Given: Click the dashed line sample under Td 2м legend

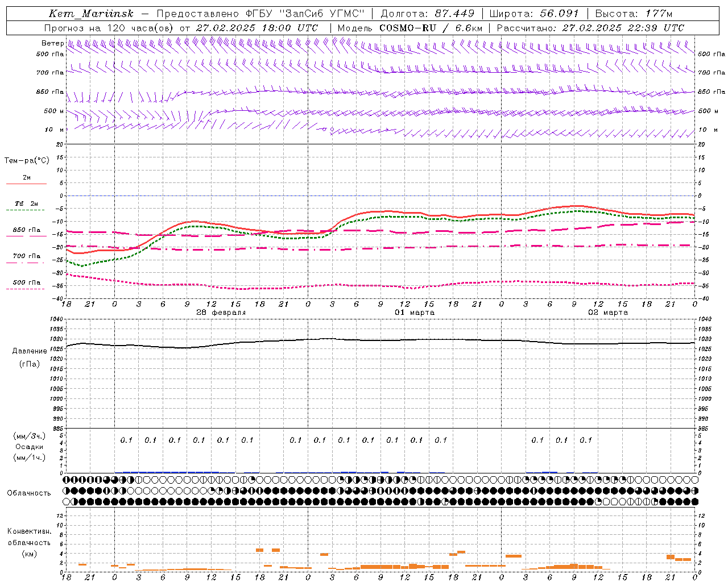Looking at the screenshot, I should 26,210.
